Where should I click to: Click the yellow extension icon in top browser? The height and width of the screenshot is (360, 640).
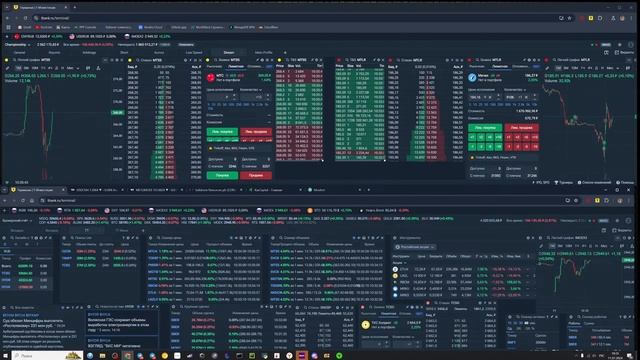[x=591, y=18]
